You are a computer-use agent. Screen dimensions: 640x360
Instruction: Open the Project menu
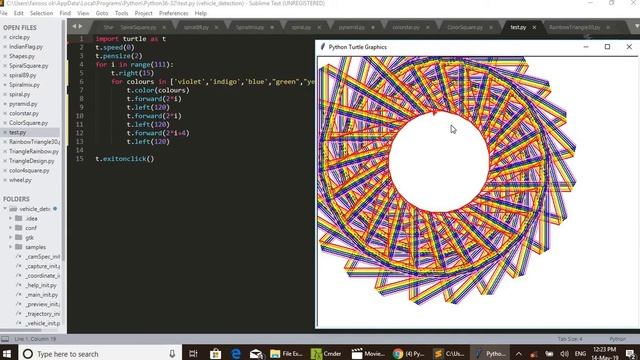click(143, 13)
